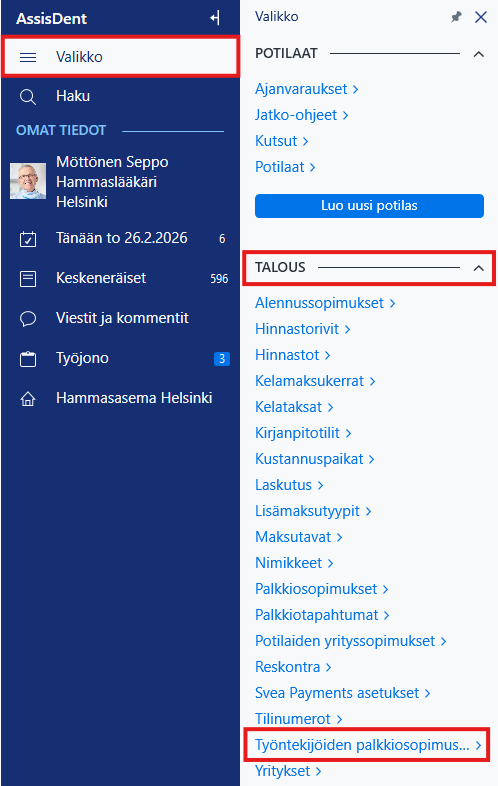498x786 pixels.
Task: Click the Haku magnifier icon
Action: pos(28,97)
